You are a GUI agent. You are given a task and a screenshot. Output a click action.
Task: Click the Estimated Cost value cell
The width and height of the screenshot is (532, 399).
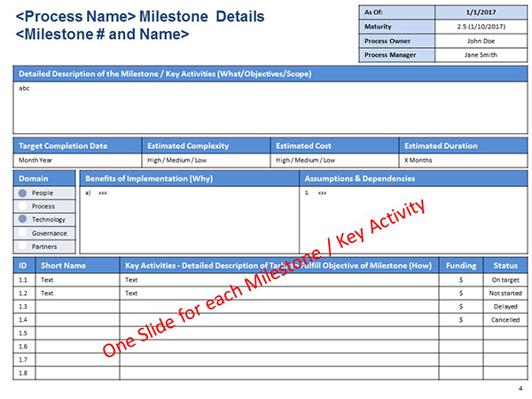point(334,160)
